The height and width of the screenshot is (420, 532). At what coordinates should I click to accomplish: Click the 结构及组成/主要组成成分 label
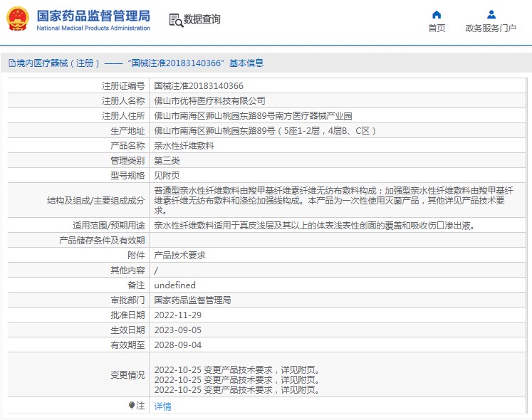click(96, 201)
